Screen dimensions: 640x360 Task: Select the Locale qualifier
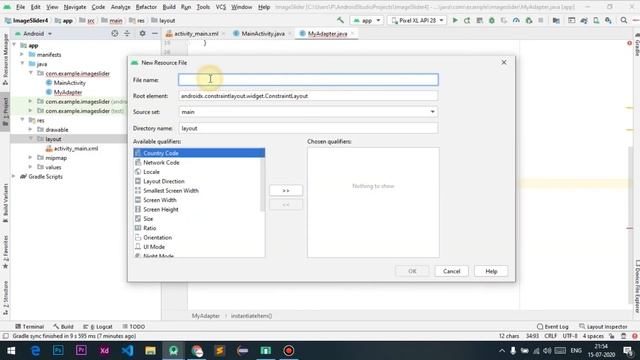(199, 172)
